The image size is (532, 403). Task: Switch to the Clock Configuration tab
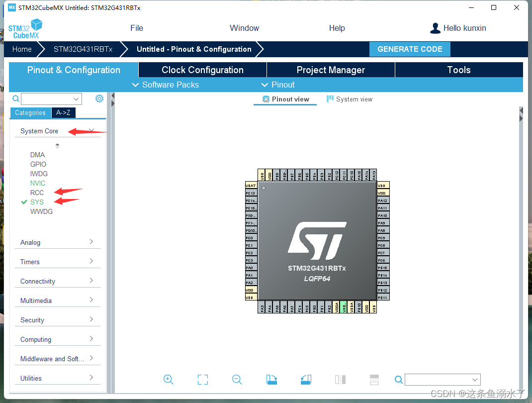[202, 70]
